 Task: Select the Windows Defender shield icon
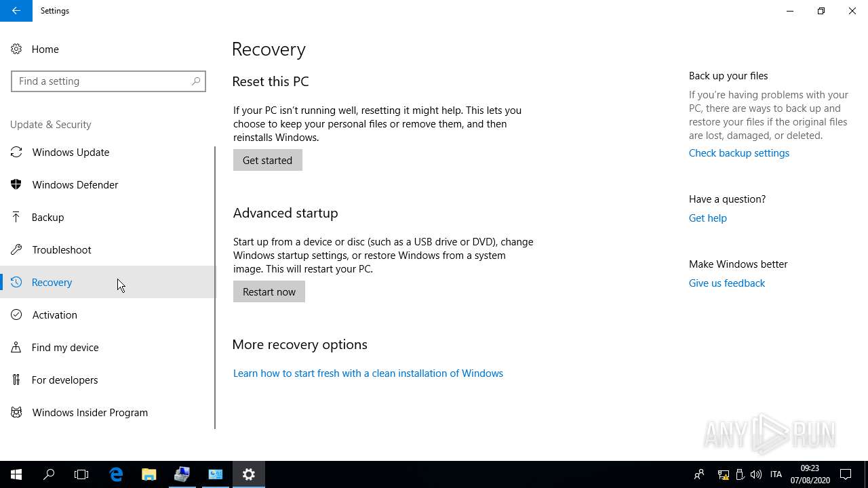[x=16, y=184]
